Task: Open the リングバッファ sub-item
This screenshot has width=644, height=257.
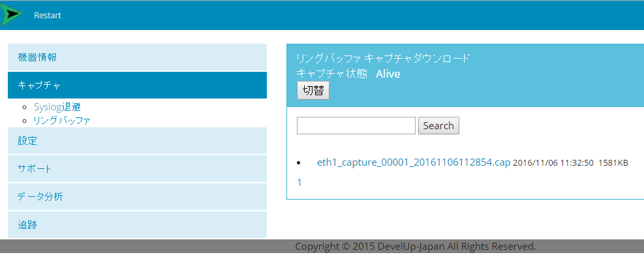Action: 61,120
